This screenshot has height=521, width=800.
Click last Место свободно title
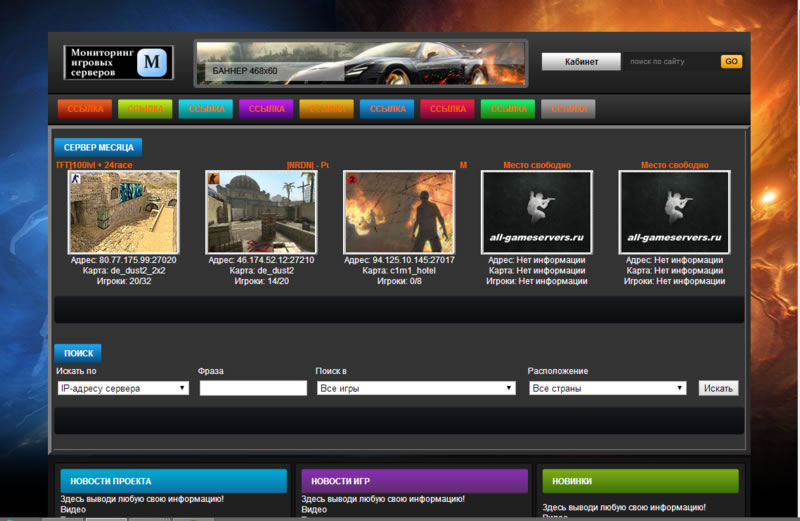674,165
